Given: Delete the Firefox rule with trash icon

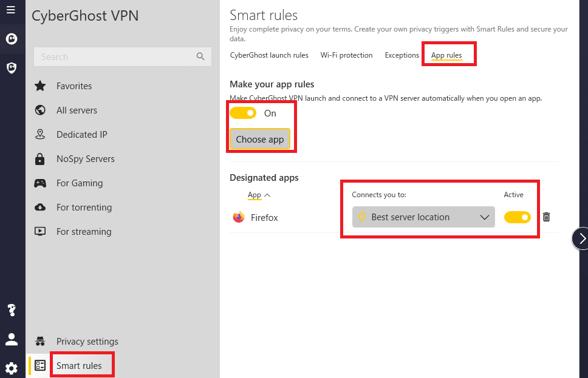Looking at the screenshot, I should [x=546, y=217].
